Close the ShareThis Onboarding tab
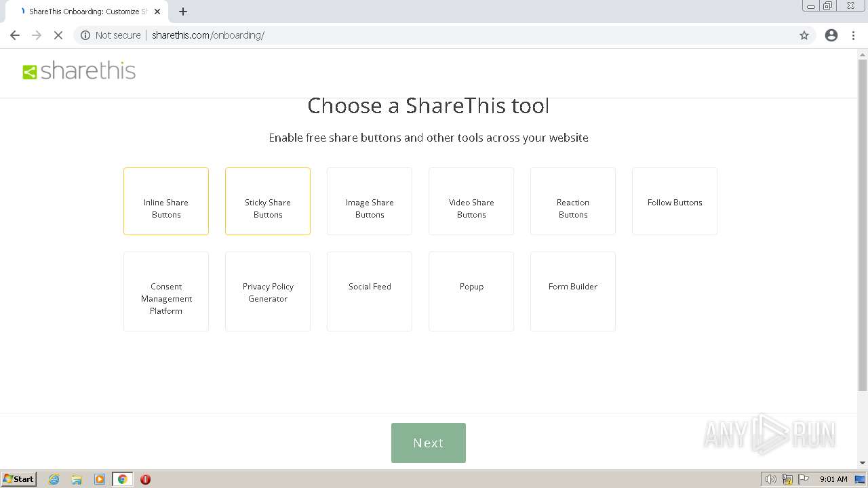868x488 pixels. (x=157, y=12)
